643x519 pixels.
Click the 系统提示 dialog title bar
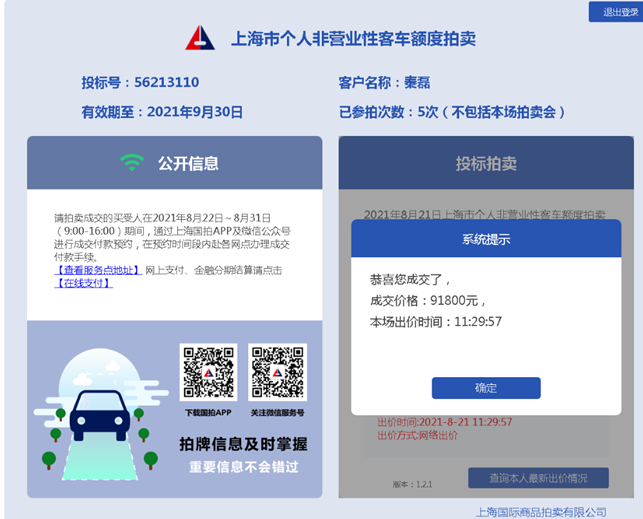(x=486, y=239)
